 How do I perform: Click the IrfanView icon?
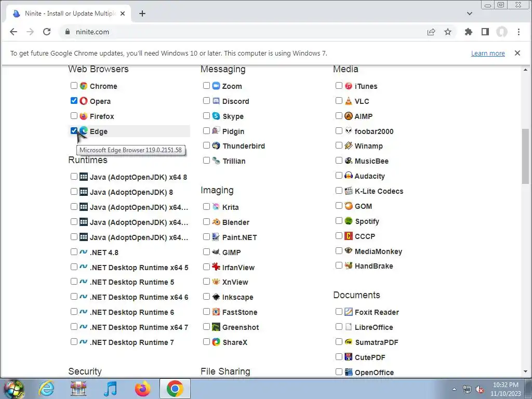pos(216,267)
